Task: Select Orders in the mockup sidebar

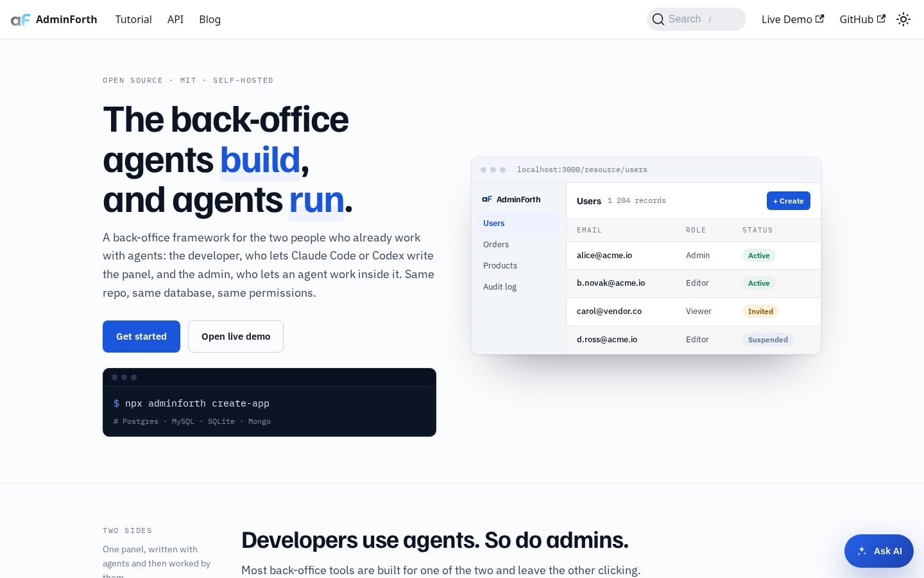Action: pyautogui.click(x=518, y=245)
